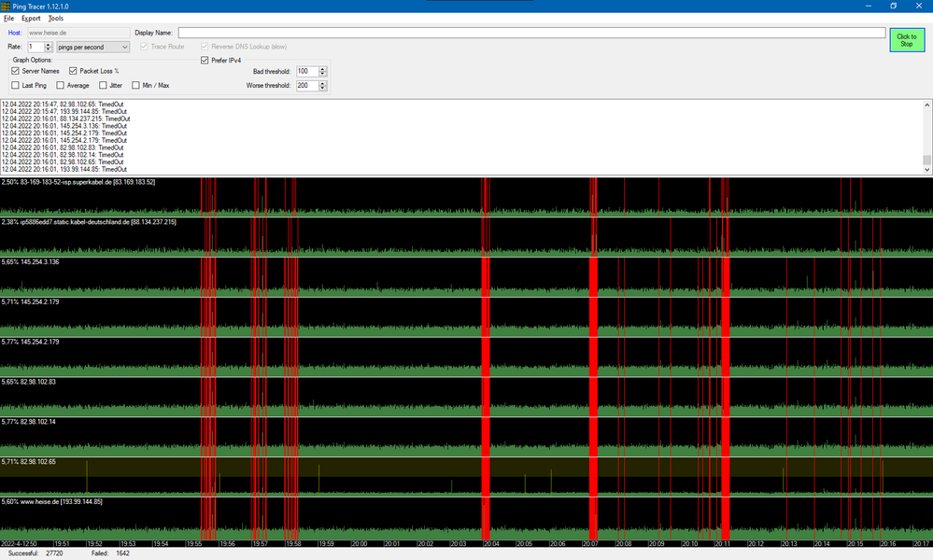Click the 5,71% 82.98.102.65 graph label
Screen dimensions: 933x560
click(29, 461)
